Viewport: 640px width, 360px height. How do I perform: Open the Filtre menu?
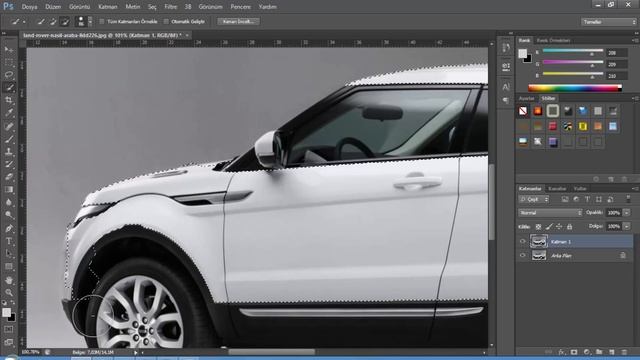pyautogui.click(x=171, y=7)
